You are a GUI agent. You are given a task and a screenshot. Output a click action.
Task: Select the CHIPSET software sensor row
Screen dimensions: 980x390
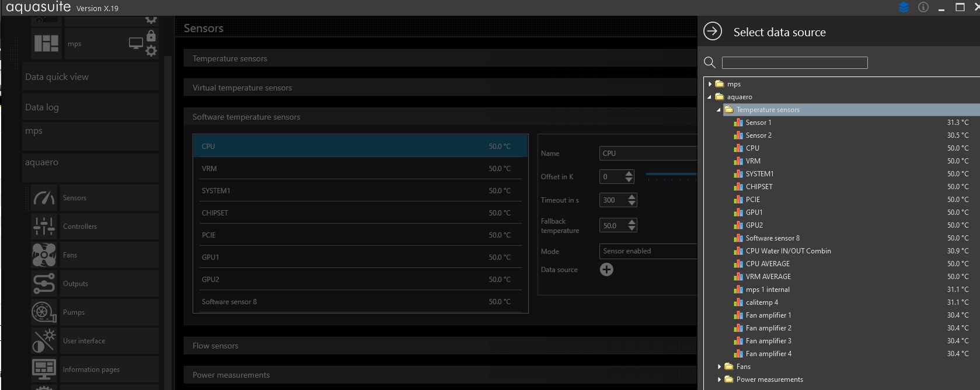click(360, 213)
